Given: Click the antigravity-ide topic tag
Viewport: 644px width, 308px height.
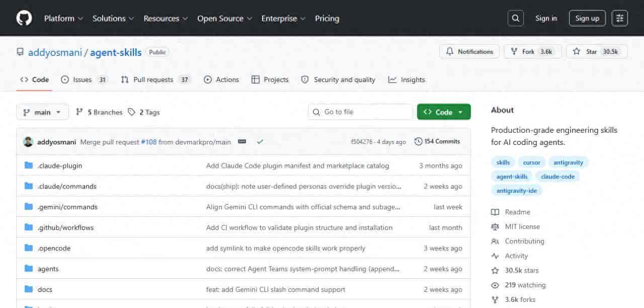Looking at the screenshot, I should (x=517, y=191).
